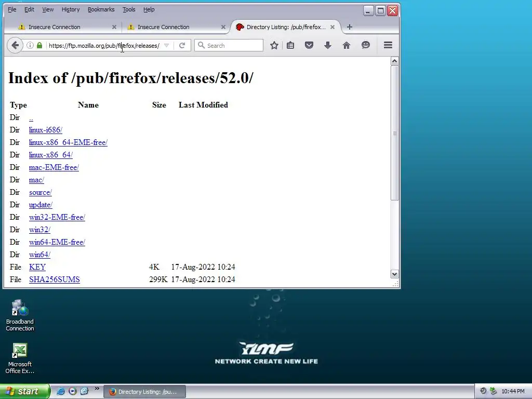Click the search magnifier icon
This screenshot has height=399, width=532.
pos(201,45)
